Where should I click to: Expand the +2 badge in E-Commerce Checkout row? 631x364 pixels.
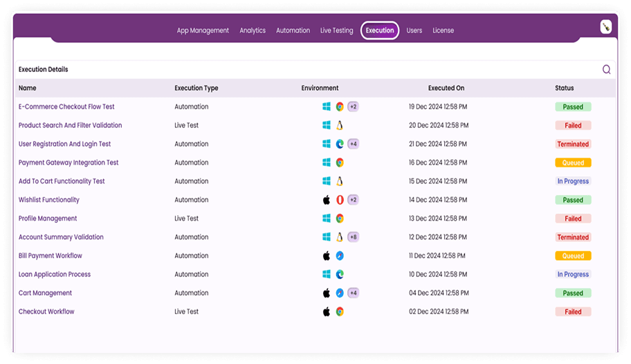pyautogui.click(x=353, y=107)
